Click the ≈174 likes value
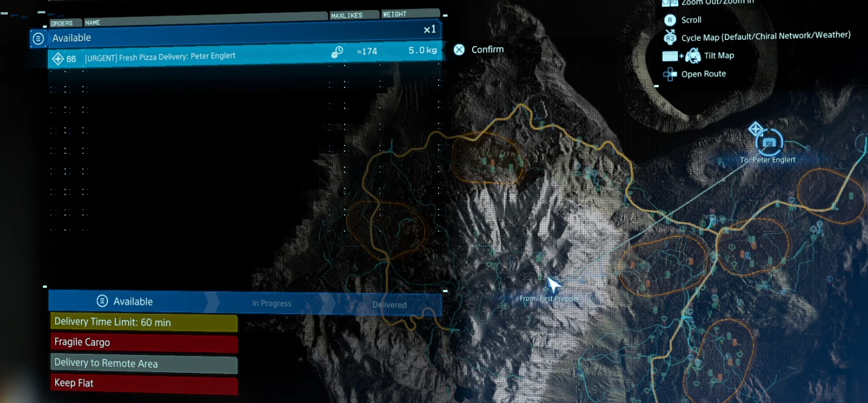The width and height of the screenshot is (868, 403). coord(367,52)
